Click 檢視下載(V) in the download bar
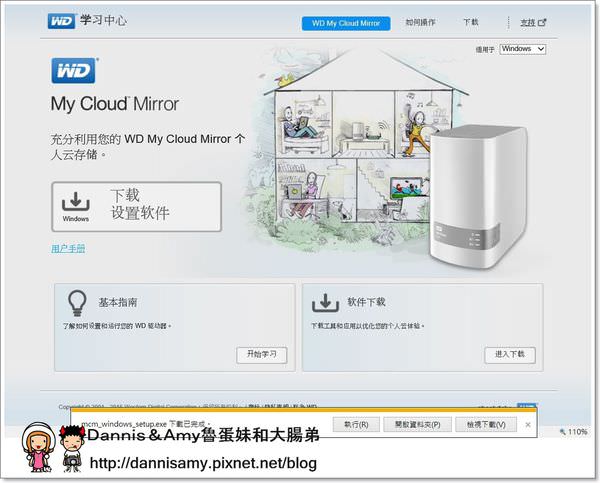The image size is (600, 483). click(x=486, y=425)
